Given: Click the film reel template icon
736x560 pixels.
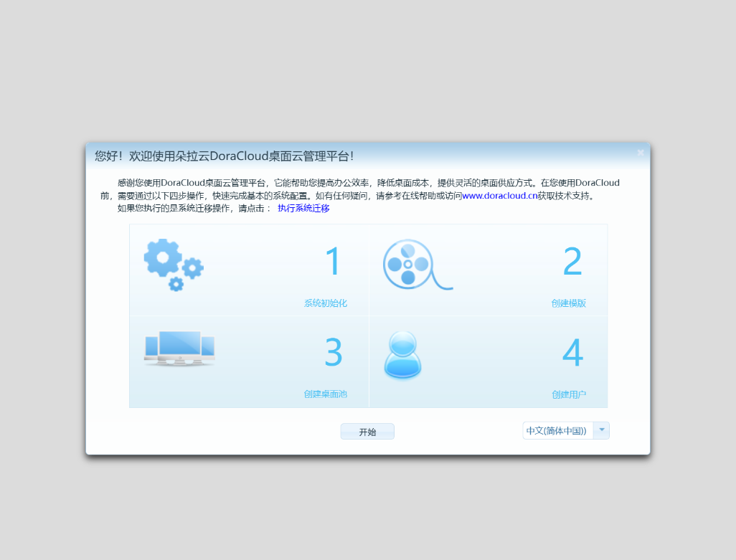Looking at the screenshot, I should click(x=417, y=265).
